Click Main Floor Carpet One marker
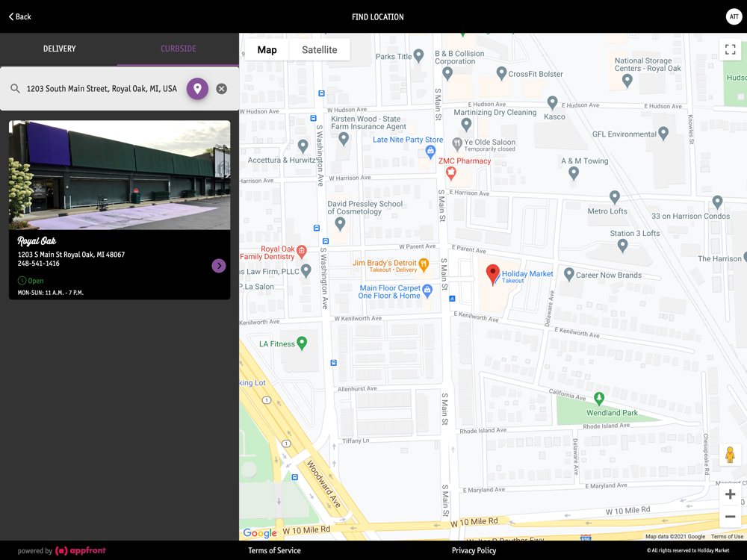Screen dimensions: 747x560 click(427, 291)
